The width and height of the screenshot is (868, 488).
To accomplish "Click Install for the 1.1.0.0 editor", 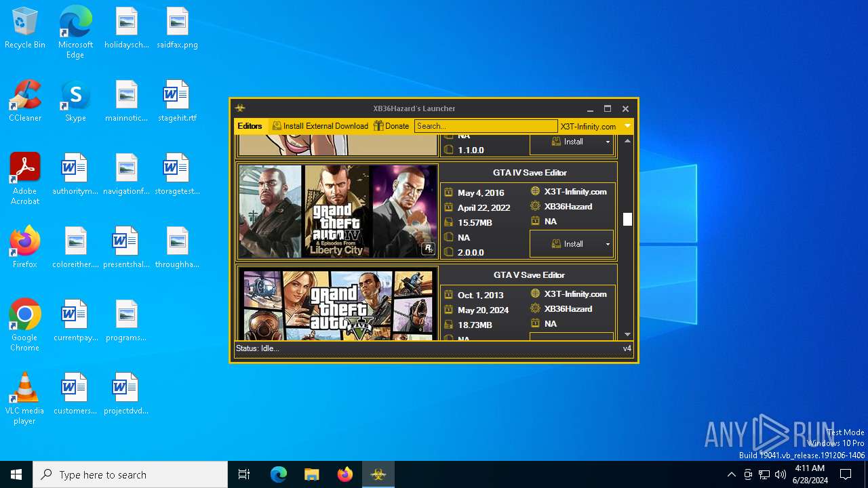I will pyautogui.click(x=567, y=142).
